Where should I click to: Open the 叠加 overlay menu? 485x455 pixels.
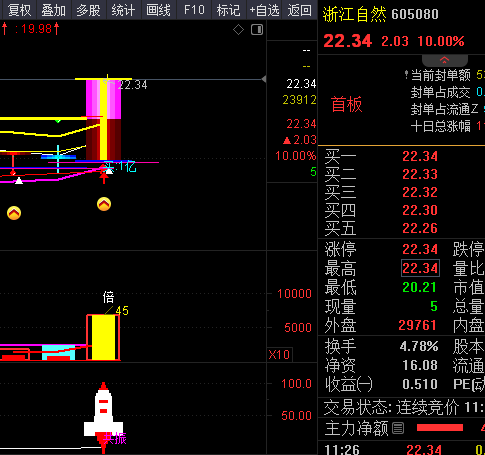tap(53, 10)
